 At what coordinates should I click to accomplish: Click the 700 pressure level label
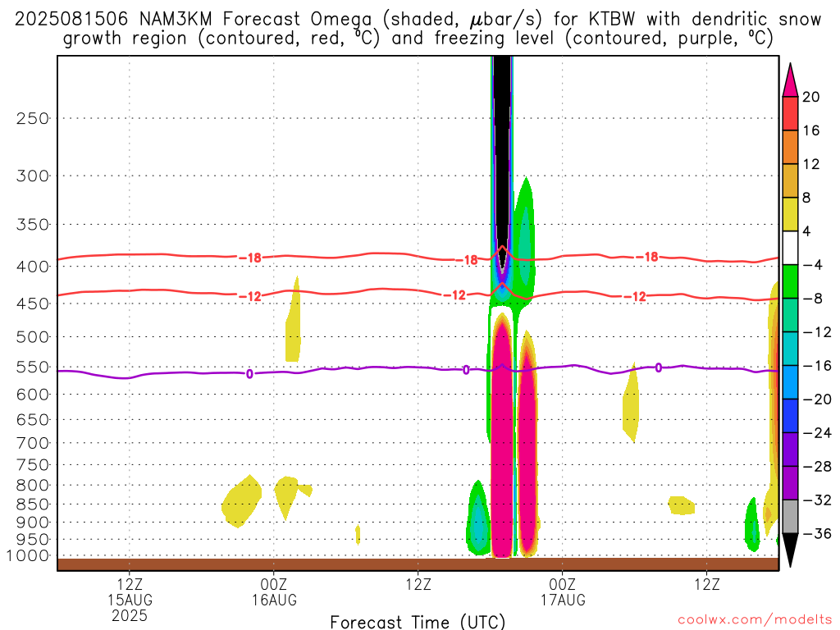pos(33,443)
